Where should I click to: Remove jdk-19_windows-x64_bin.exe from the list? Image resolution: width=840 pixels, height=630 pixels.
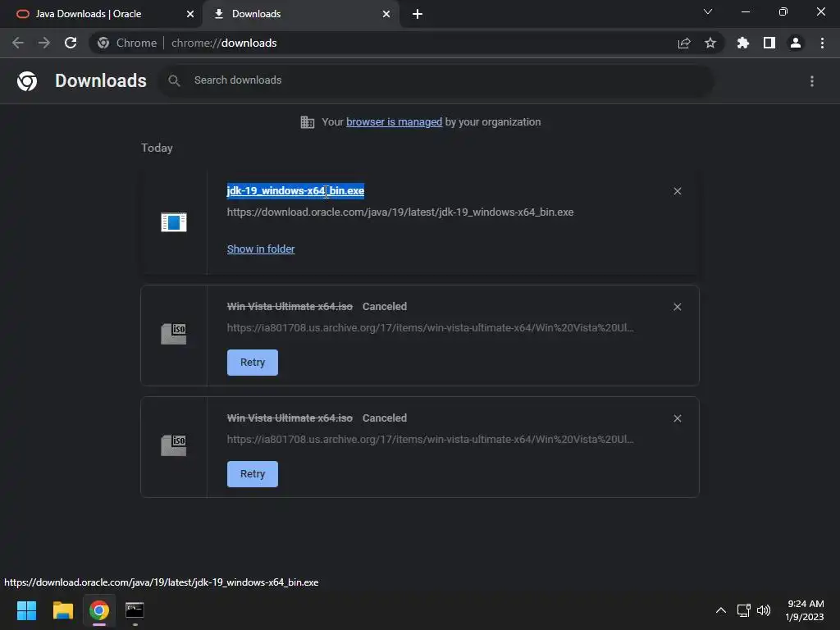pyautogui.click(x=677, y=191)
